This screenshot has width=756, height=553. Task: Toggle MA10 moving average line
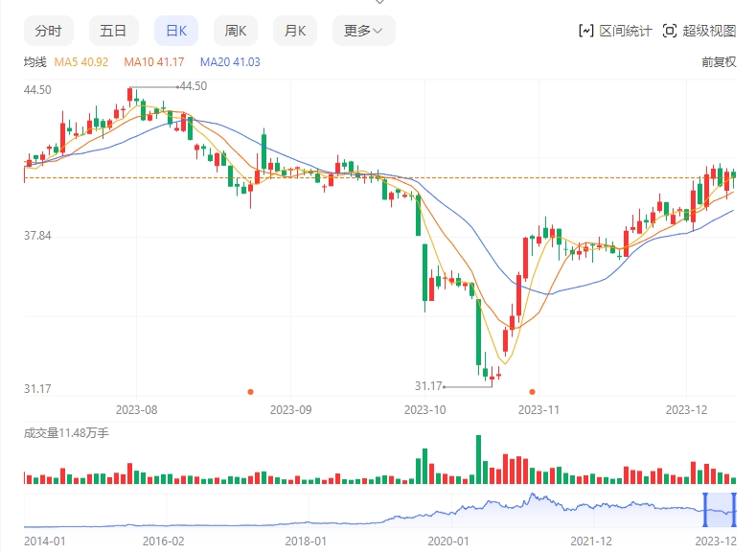pos(153,62)
